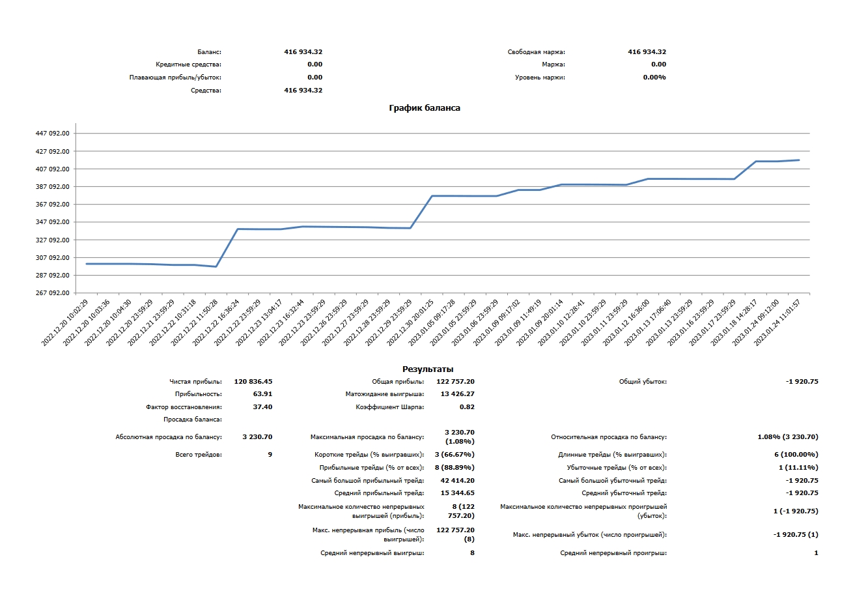This screenshot has width=868, height=615.
Task: Select the 327 092.00 axis label
Action: (x=53, y=240)
